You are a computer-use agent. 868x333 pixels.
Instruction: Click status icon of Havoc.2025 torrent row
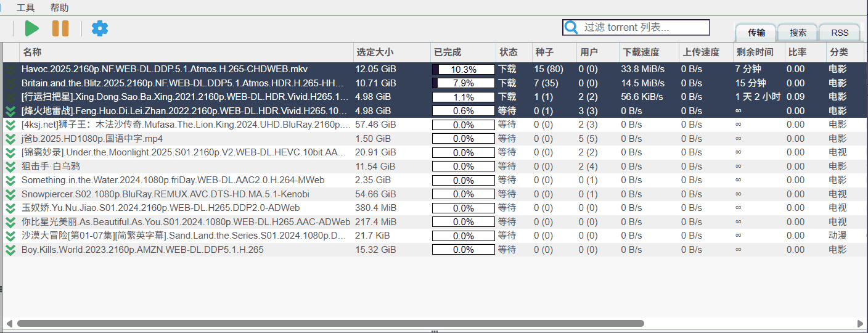[10, 69]
